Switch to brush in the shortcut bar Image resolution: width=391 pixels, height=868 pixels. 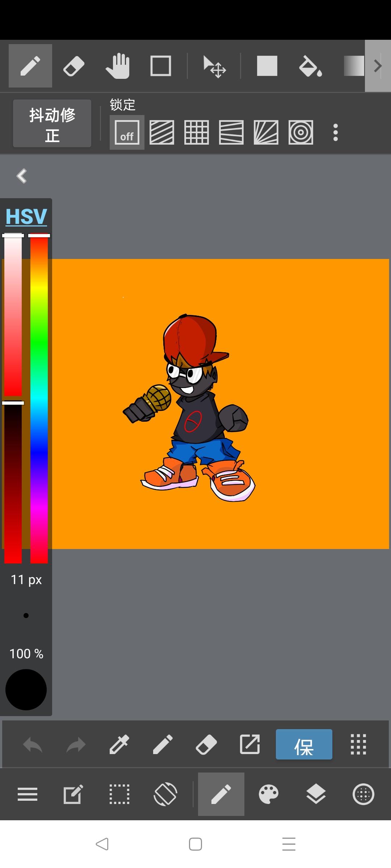pyautogui.click(x=163, y=744)
